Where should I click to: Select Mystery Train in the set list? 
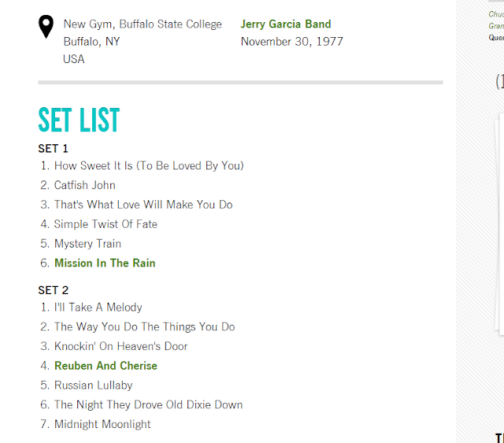click(87, 244)
